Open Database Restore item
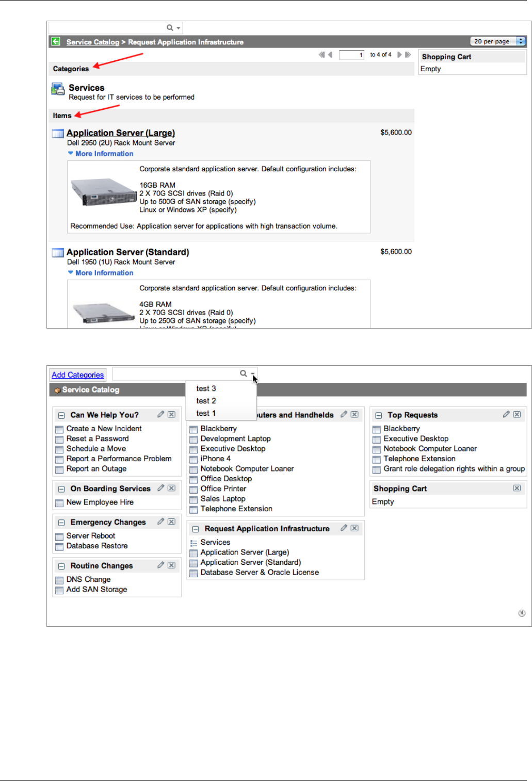532x781 pixels. (97, 546)
